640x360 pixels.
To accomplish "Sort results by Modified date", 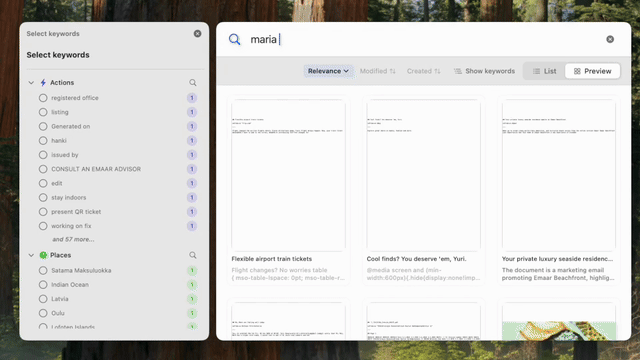I will 378,71.
